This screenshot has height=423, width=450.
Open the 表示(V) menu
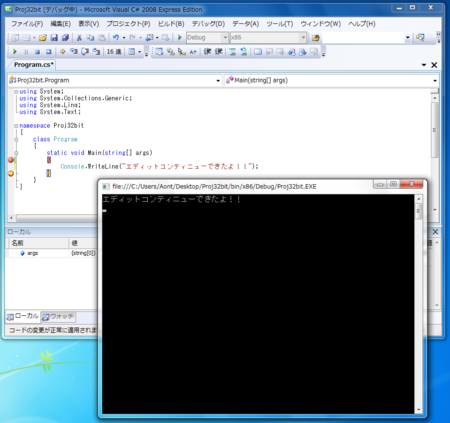(89, 24)
